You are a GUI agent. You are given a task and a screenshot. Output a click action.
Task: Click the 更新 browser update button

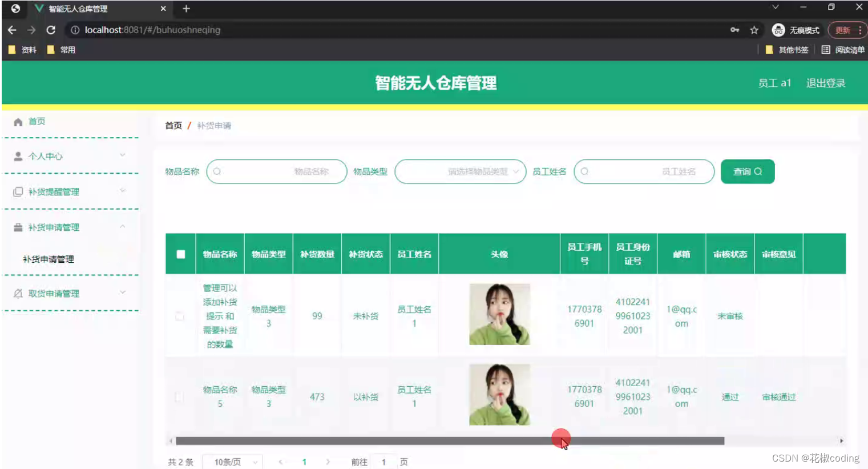847,30
